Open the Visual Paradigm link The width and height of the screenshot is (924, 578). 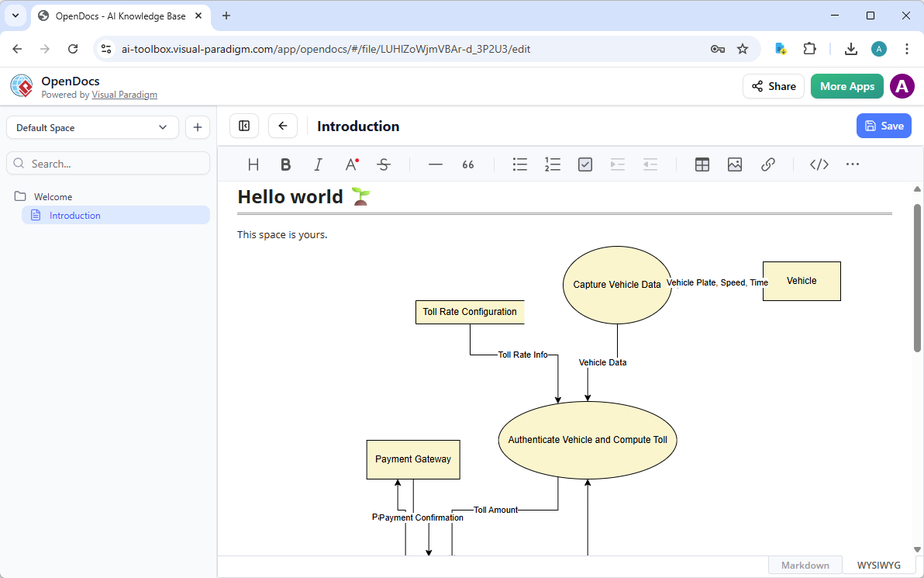click(x=124, y=94)
